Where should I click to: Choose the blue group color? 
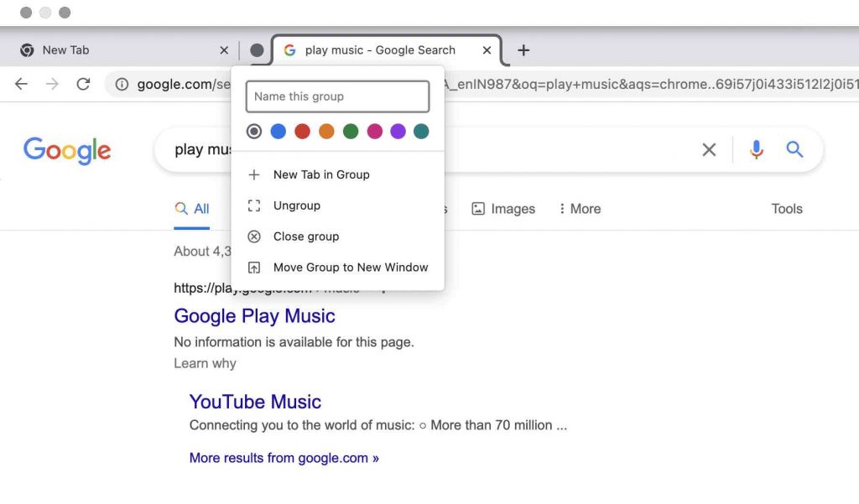pyautogui.click(x=279, y=132)
